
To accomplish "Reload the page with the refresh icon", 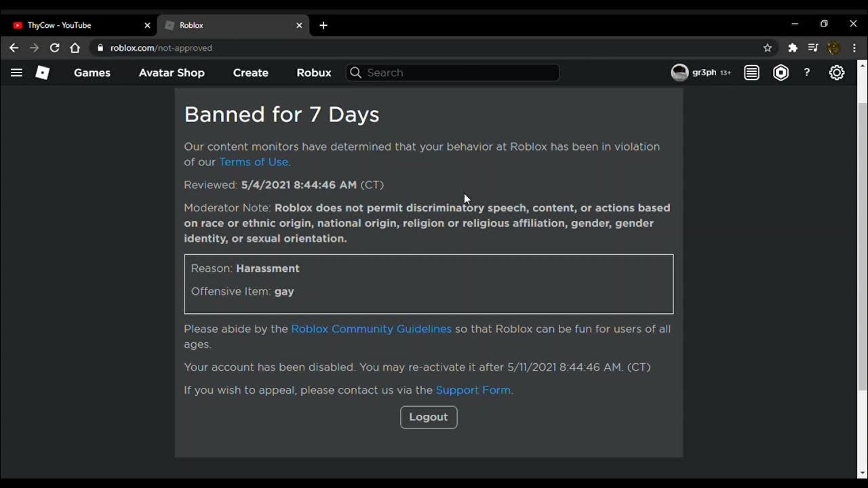I will 54,47.
